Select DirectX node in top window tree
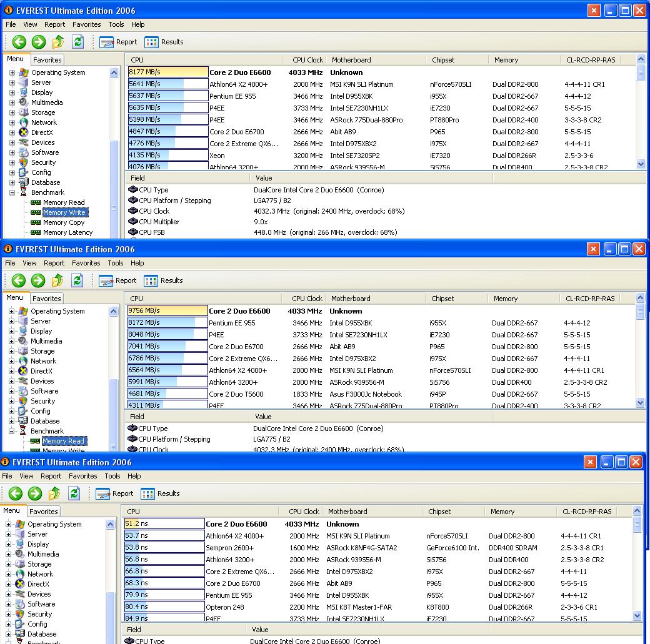The image size is (650, 644). [42, 132]
